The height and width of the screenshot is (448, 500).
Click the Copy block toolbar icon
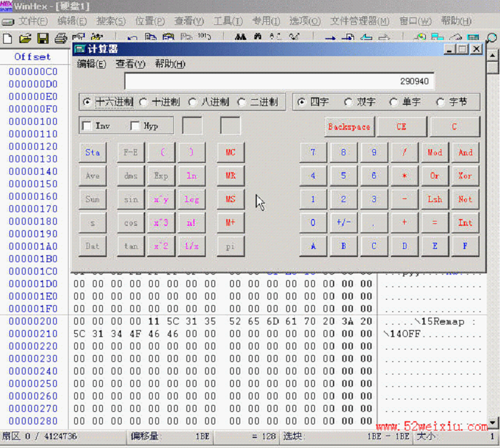coord(150,37)
